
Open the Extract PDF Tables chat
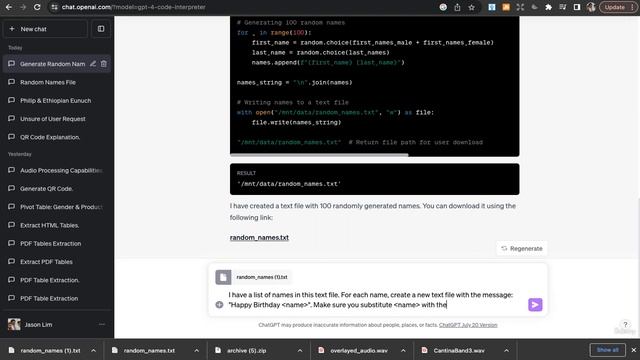(57, 262)
